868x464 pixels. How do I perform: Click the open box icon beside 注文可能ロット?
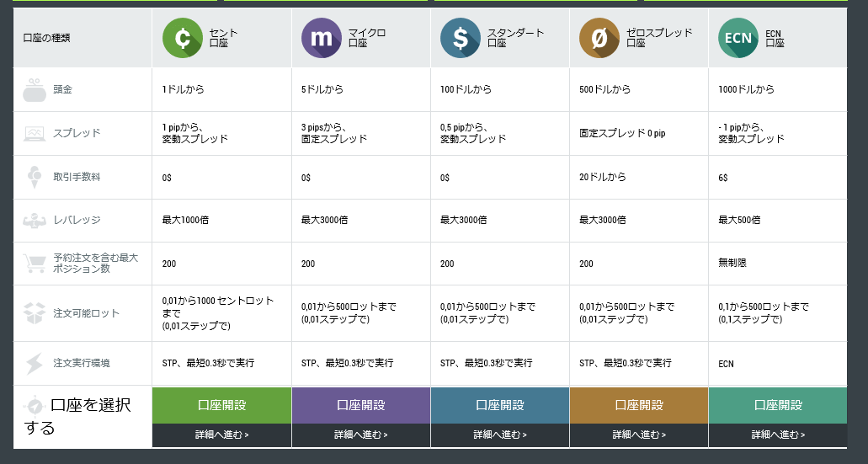click(35, 313)
